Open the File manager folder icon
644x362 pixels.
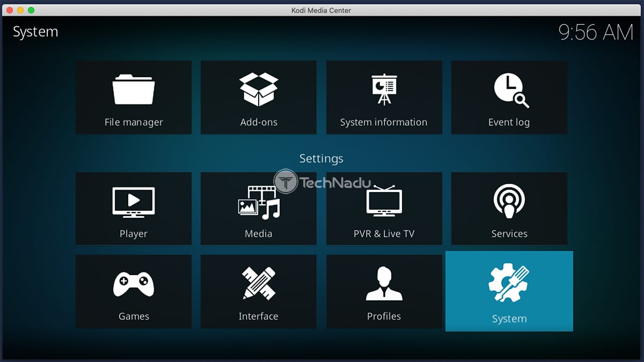[134, 89]
